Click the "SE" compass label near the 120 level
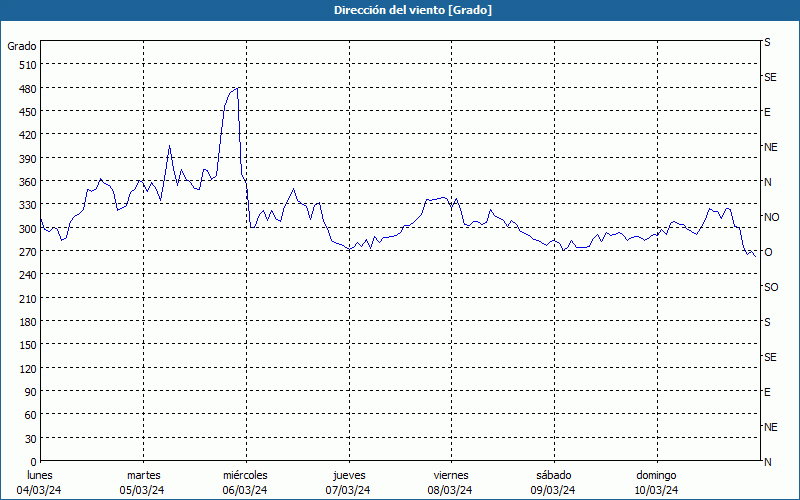This screenshot has height=500, width=800. [770, 357]
